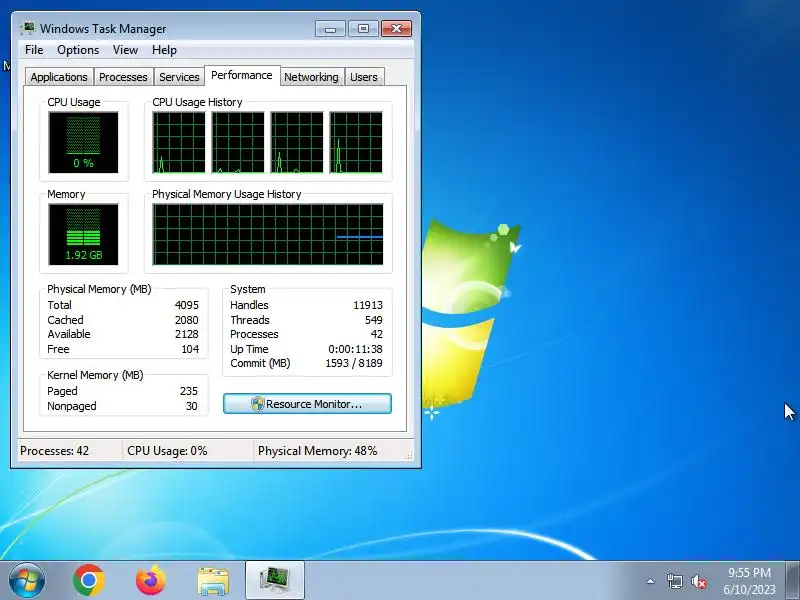Click the network status tray icon
The image size is (800, 600).
pos(674,581)
